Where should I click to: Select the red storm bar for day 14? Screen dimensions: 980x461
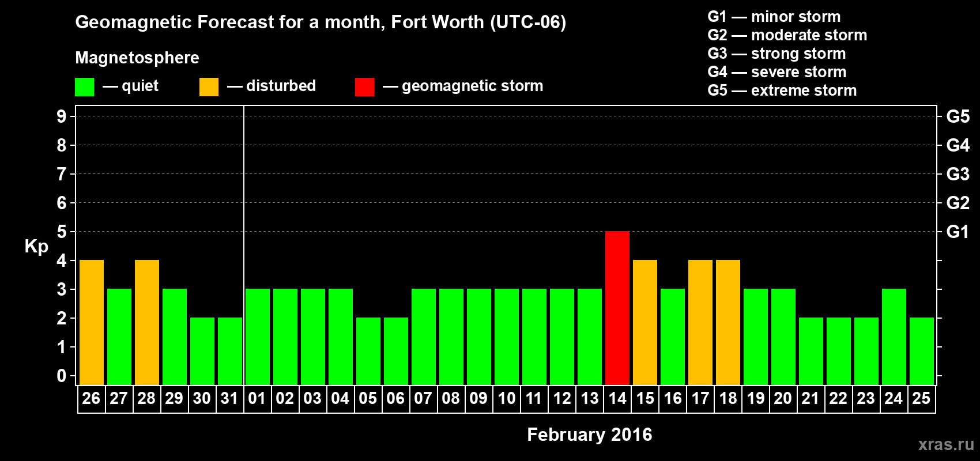[x=617, y=308]
